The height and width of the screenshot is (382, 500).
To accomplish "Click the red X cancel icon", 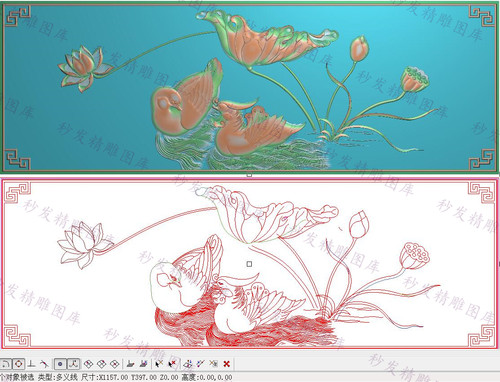I will 227,364.
